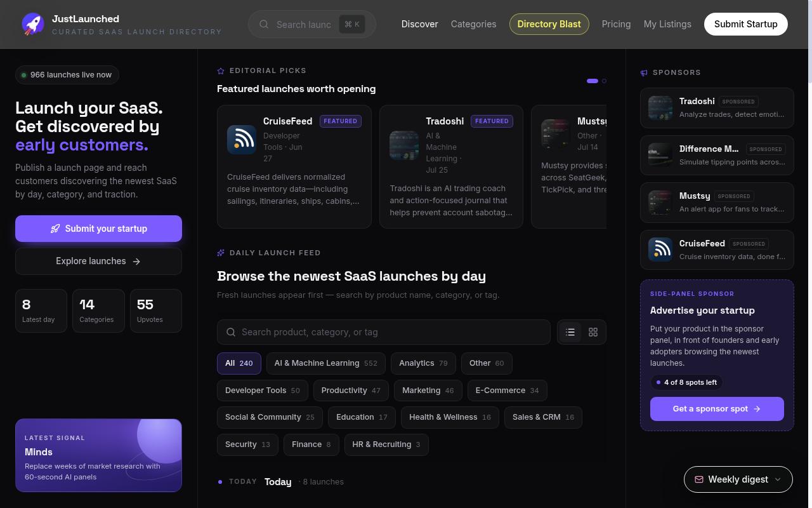
Task: Click the Submit your startup button
Action: 98,229
